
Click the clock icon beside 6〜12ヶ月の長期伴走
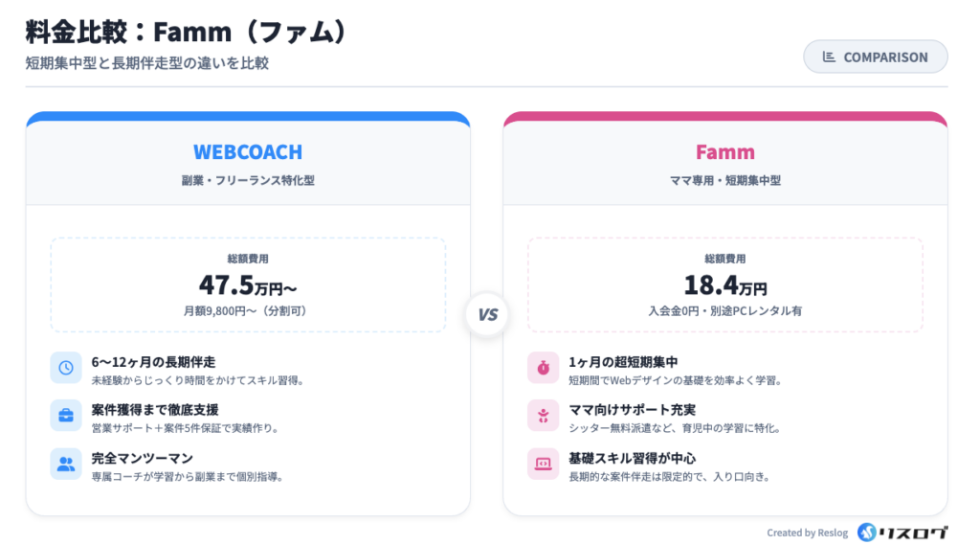(66, 368)
